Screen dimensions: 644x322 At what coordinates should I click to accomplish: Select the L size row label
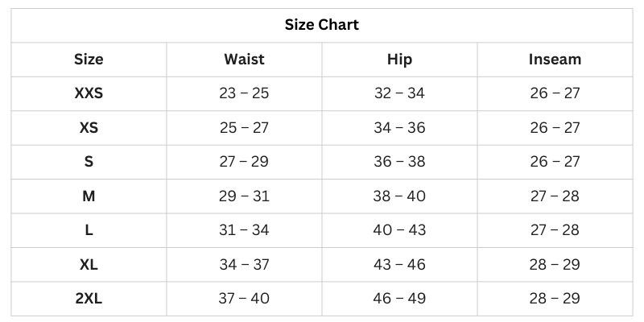89,230
